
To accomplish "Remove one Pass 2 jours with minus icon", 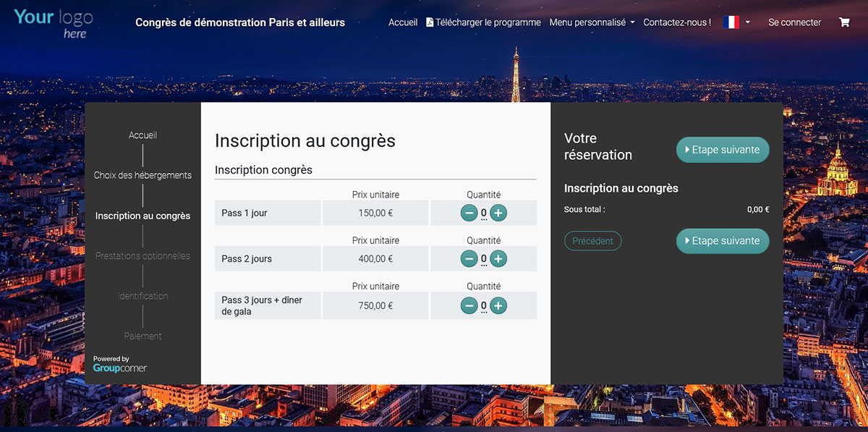I will coord(469,259).
